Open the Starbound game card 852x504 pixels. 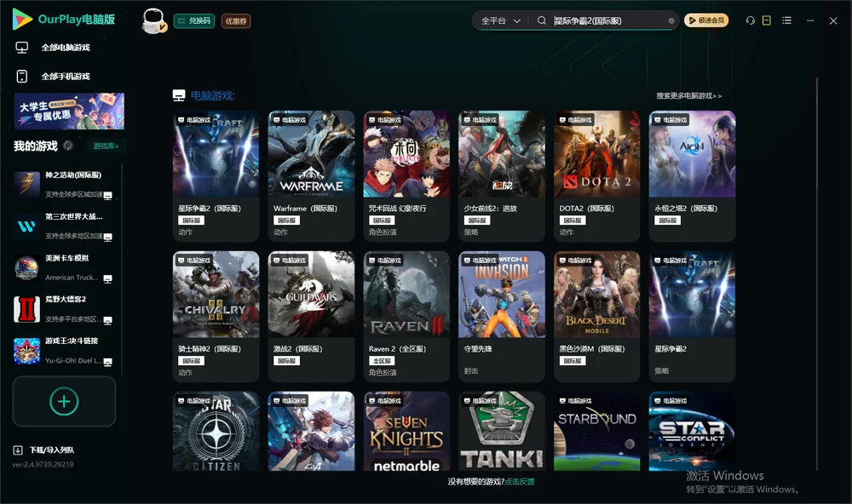click(597, 432)
